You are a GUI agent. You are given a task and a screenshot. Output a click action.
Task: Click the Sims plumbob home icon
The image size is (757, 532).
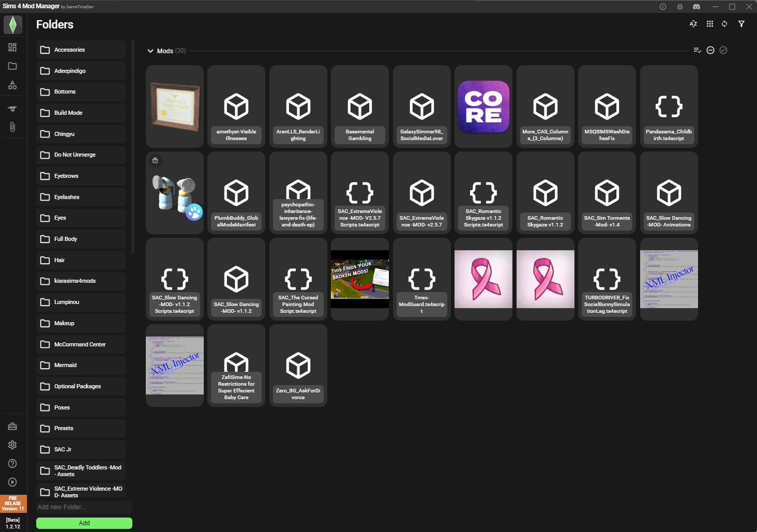click(13, 25)
